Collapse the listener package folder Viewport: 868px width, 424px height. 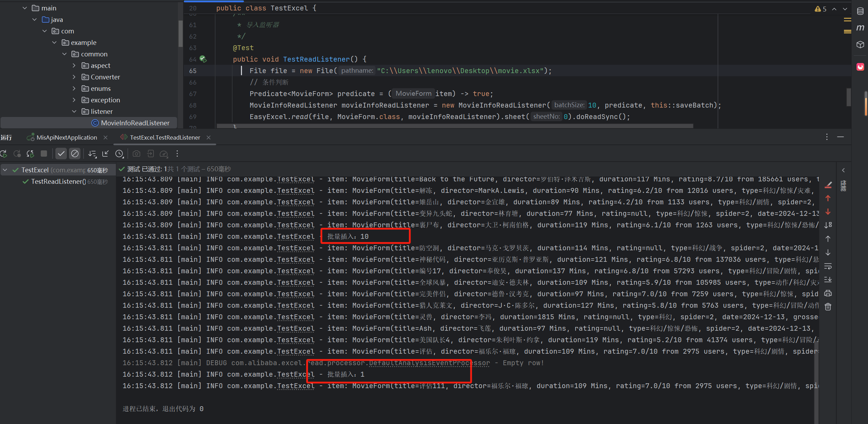click(74, 111)
